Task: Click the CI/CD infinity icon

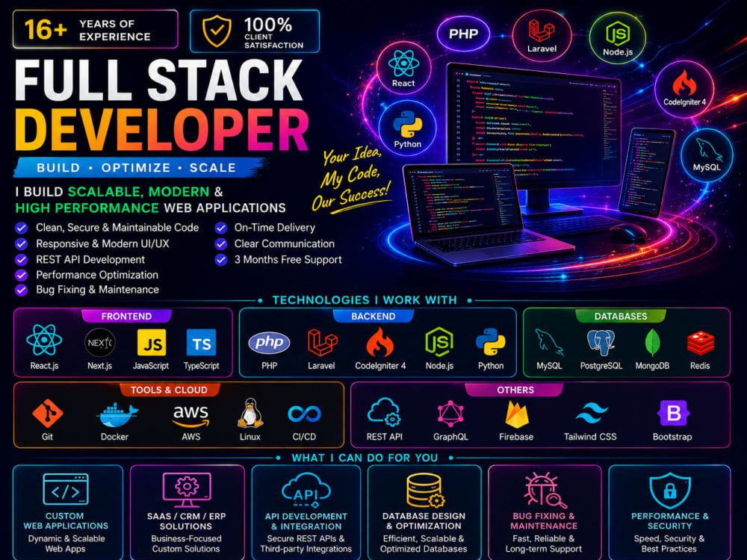Action: 305,414
